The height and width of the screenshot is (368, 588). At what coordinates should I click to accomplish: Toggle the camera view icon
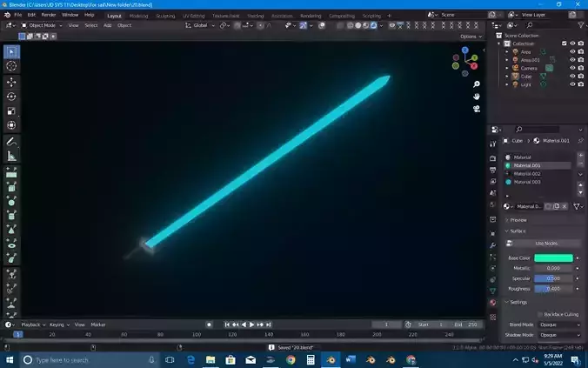click(x=477, y=109)
